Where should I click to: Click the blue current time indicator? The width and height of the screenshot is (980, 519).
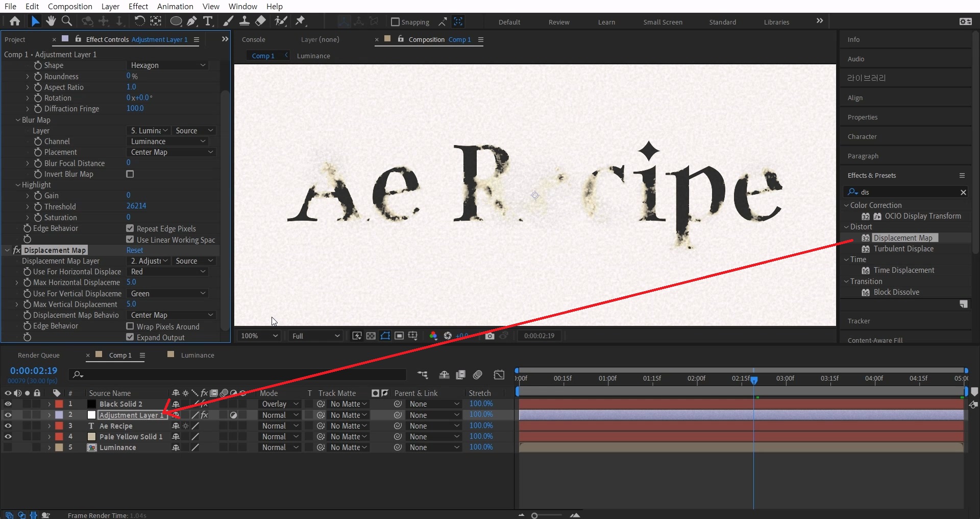(x=754, y=380)
